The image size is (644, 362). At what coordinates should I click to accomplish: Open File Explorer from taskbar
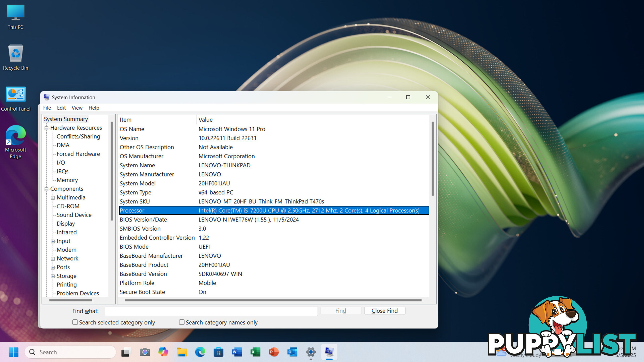click(x=182, y=352)
